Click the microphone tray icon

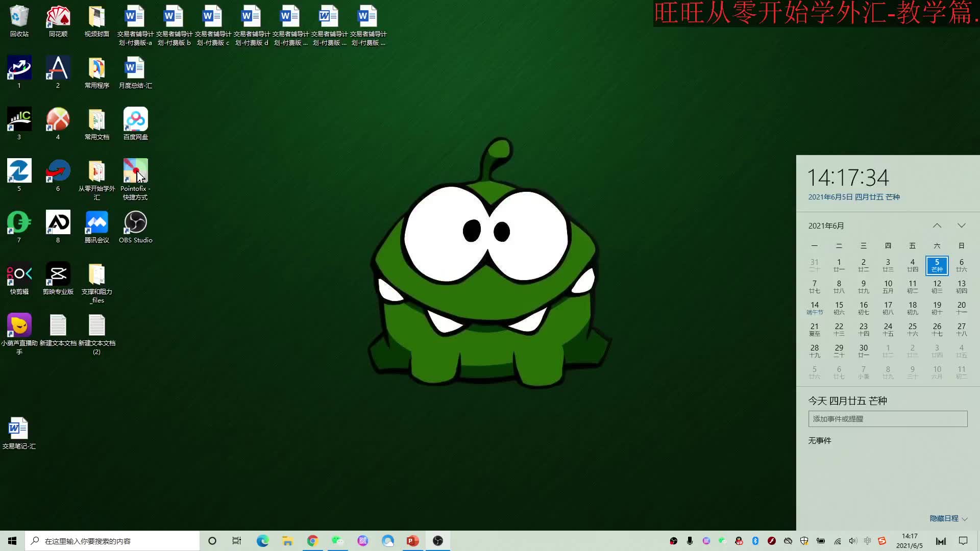pyautogui.click(x=690, y=541)
